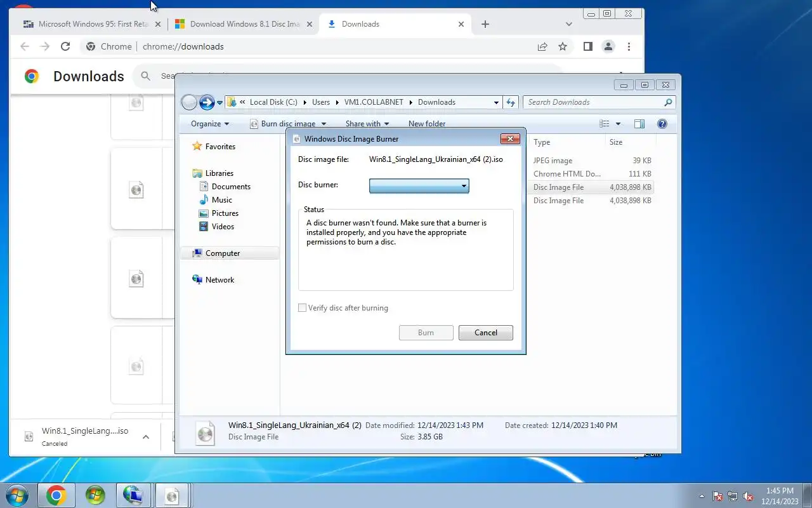Open Explorer recent locations dropdown
Screen dimensions: 812x508
[x=220, y=102]
